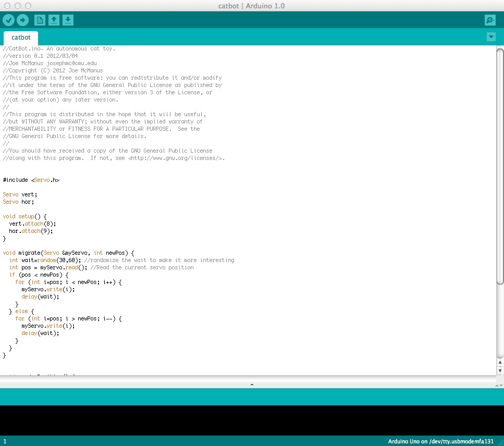Screen dimensions: 504x446
Task: Click the editor vertical scrollbar thumb
Action: [500, 166]
